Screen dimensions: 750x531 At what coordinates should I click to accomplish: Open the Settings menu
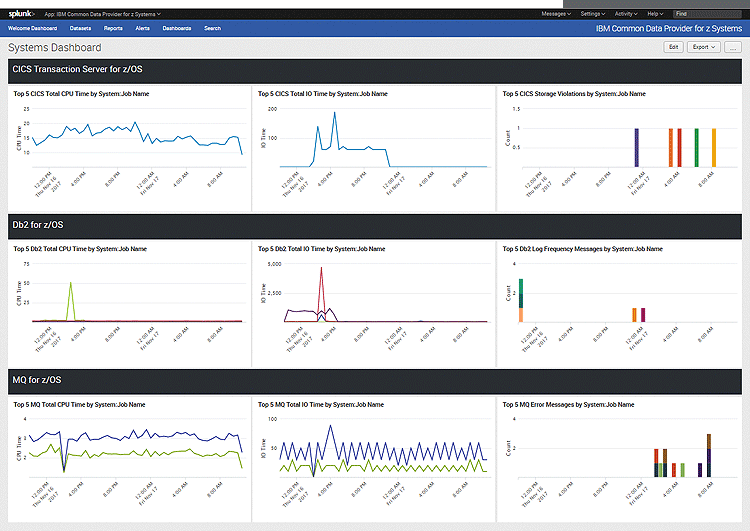click(593, 14)
